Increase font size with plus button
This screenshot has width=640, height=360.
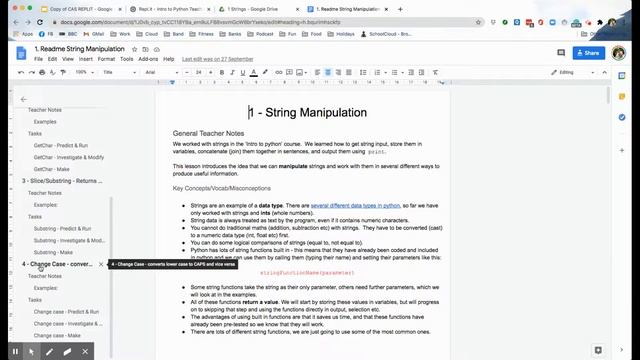211,72
